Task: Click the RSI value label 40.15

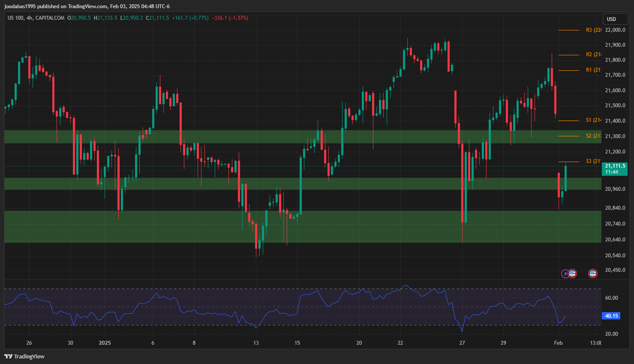Action: point(611,316)
